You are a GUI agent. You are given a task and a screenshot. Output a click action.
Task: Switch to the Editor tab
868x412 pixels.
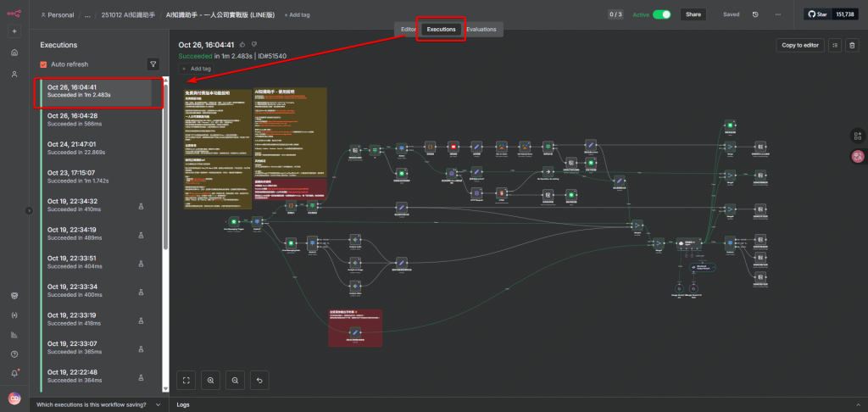tap(408, 29)
